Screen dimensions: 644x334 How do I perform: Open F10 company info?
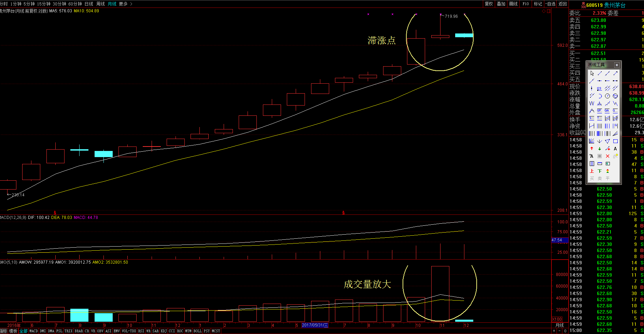(x=526, y=4)
